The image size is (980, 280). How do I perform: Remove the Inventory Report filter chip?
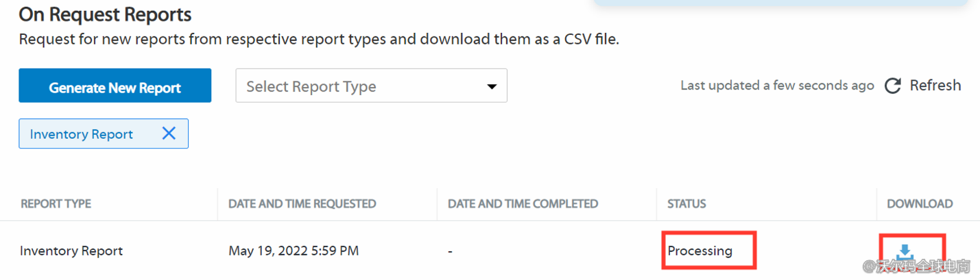[169, 133]
